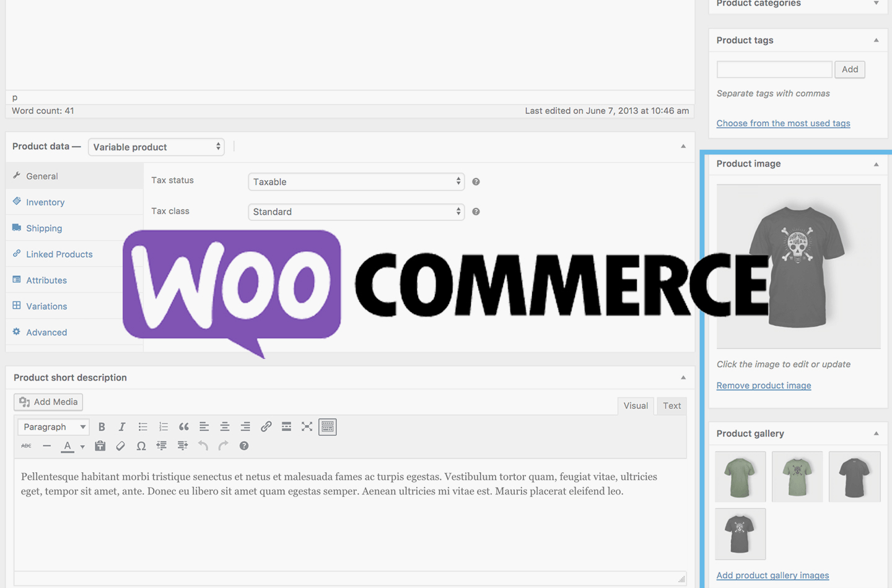Viewport: 892px width, 588px height.
Task: Align text center
Action: pyautogui.click(x=225, y=426)
